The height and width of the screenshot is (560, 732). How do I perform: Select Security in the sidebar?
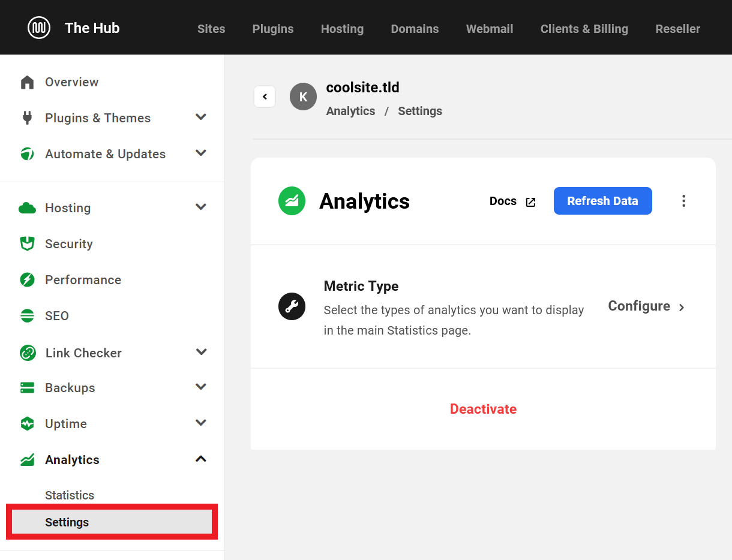(68, 244)
